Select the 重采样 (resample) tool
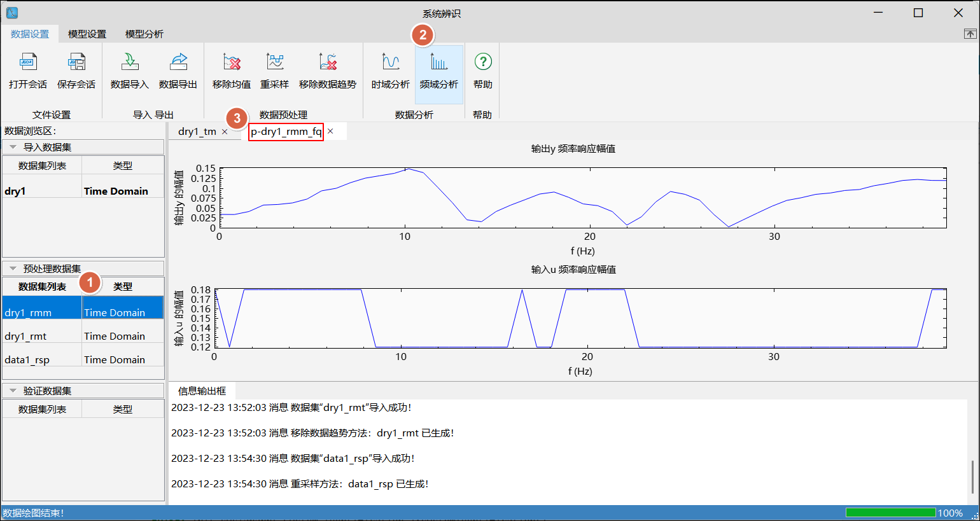The image size is (980, 521). [275, 62]
